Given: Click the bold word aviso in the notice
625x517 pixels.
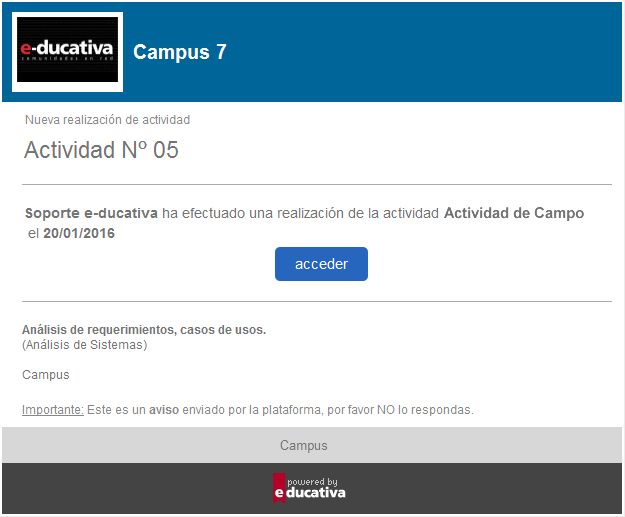Looking at the screenshot, I should click(x=164, y=410).
